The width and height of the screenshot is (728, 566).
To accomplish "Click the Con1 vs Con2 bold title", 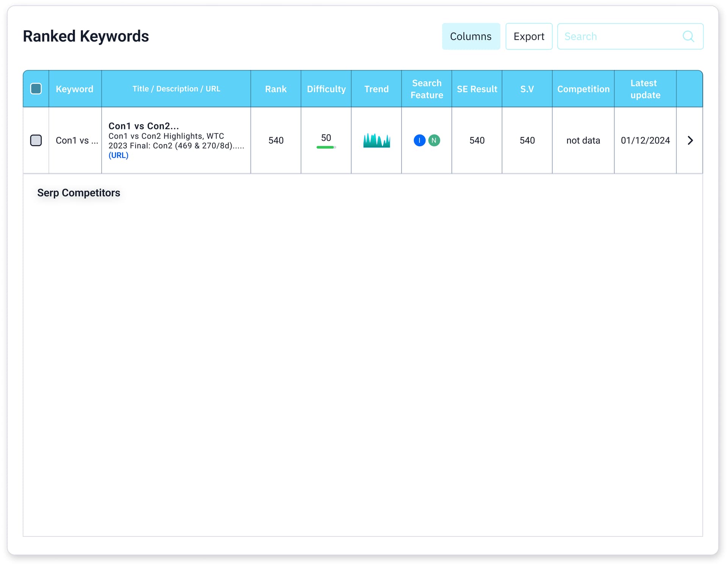I will (x=143, y=126).
